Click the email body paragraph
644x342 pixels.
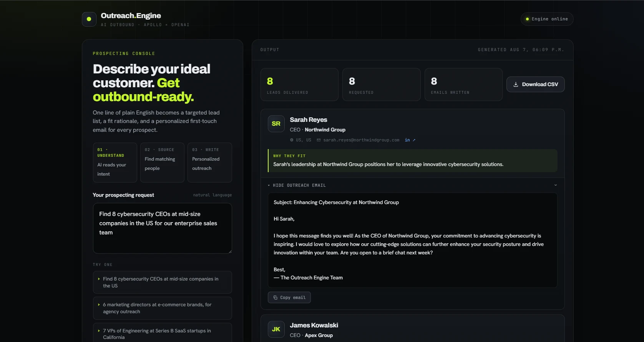[409, 244]
